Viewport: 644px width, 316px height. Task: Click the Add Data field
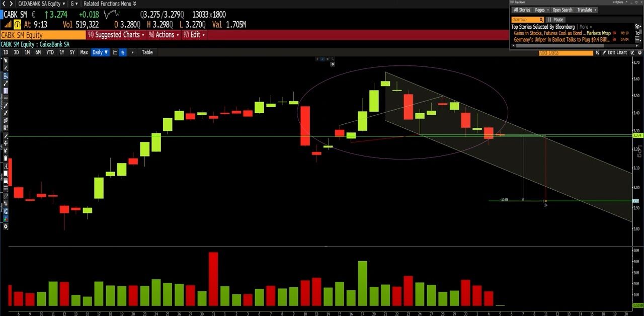(566, 52)
